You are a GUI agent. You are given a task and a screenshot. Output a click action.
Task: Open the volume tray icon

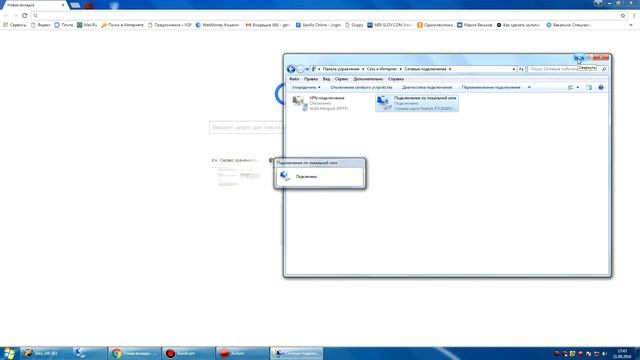(x=604, y=353)
